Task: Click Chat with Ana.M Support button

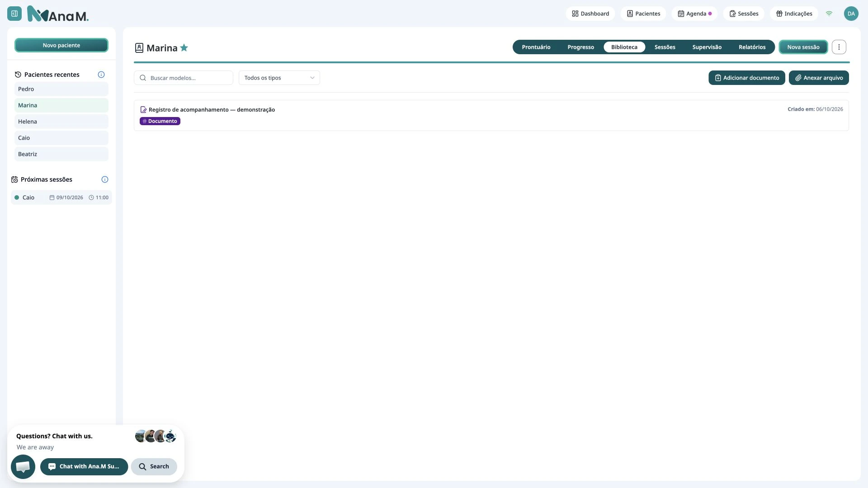Action: coord(84,467)
